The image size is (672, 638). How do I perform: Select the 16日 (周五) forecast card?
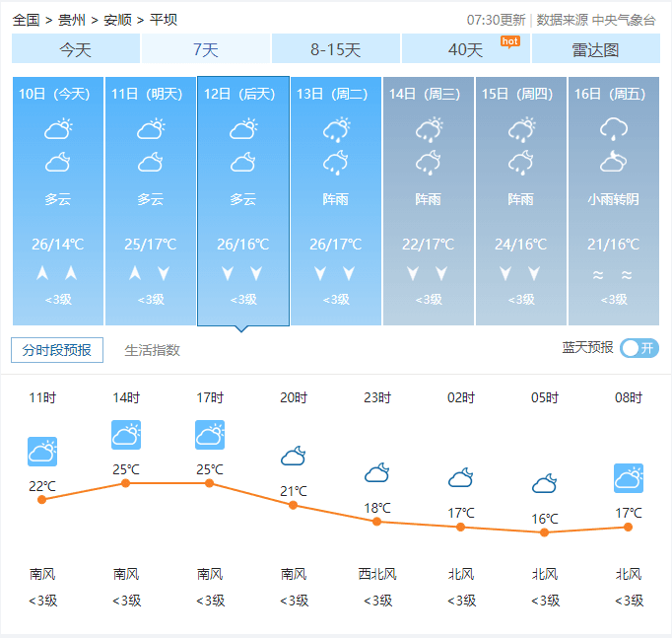tap(614, 200)
